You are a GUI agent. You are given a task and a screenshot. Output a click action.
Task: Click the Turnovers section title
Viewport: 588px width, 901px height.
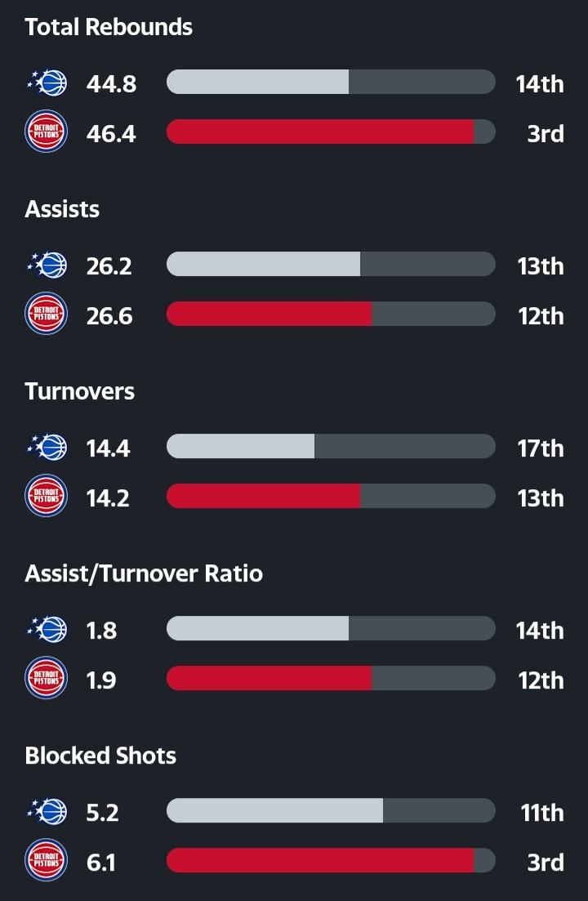pyautogui.click(x=80, y=391)
